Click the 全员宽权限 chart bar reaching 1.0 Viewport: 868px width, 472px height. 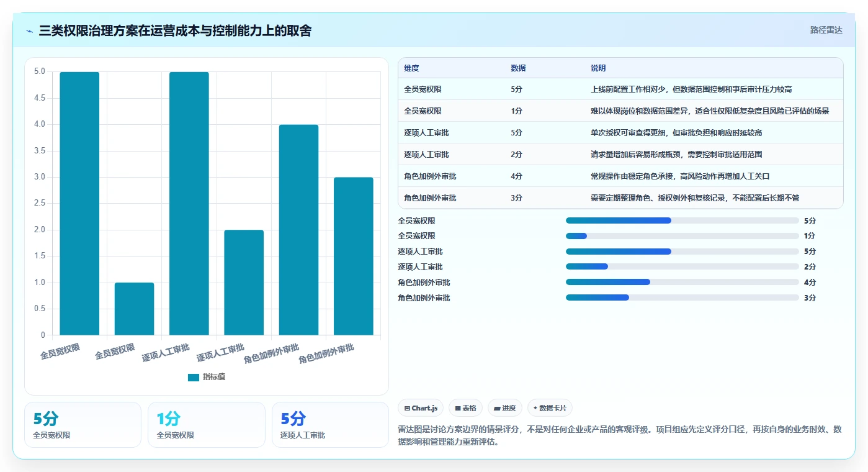pos(134,309)
